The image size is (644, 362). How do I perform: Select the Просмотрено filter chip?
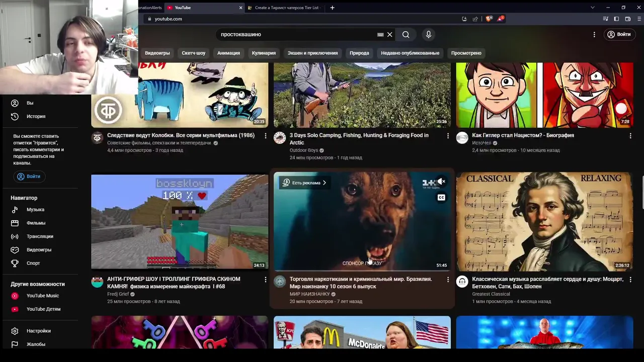click(466, 53)
